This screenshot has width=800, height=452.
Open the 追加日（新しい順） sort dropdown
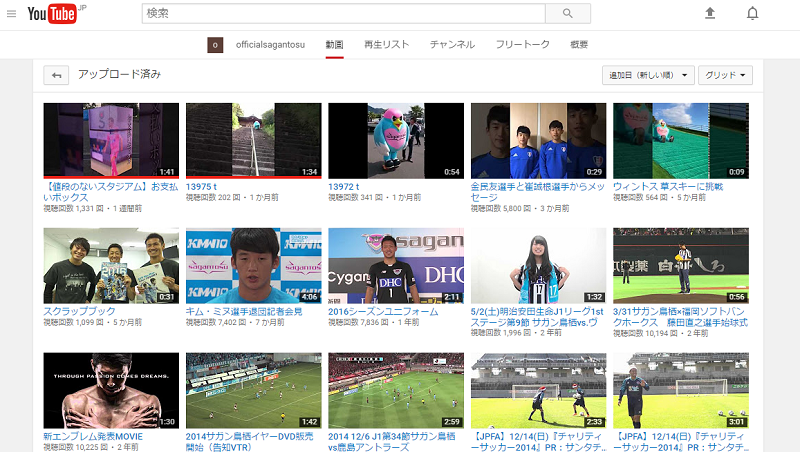(x=649, y=75)
